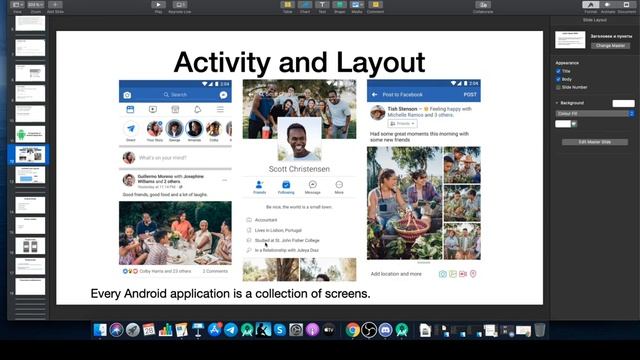
Task: Open the Media dropdown in toolbar
Action: (357, 5)
